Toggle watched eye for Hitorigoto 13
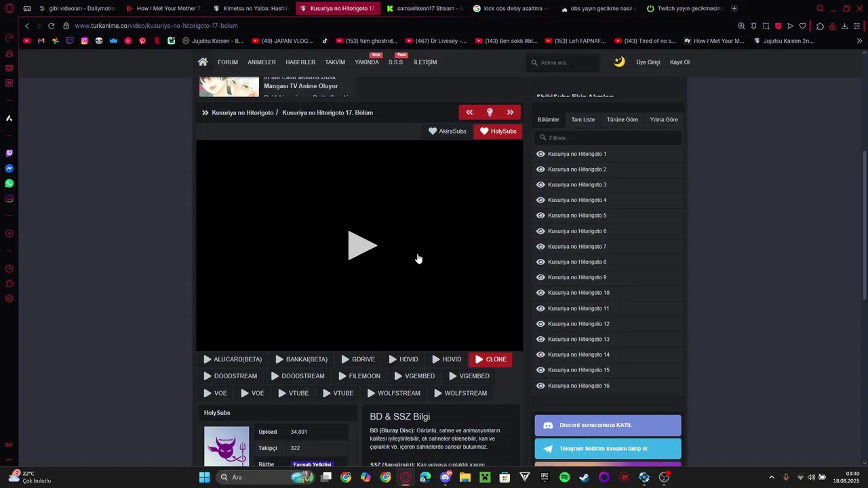Image resolution: width=868 pixels, height=488 pixels. (540, 339)
